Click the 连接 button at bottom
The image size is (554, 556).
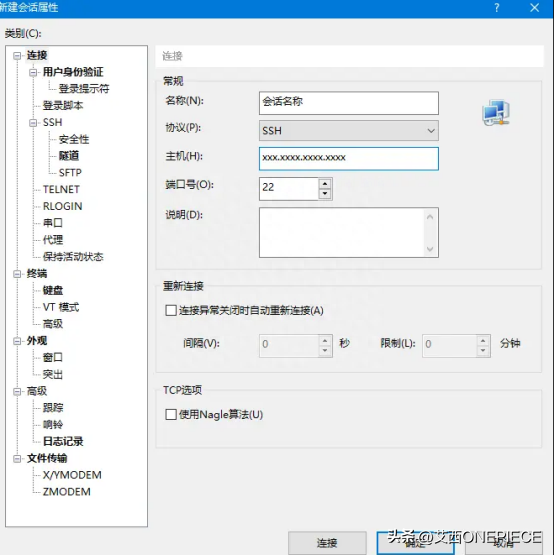click(x=327, y=543)
